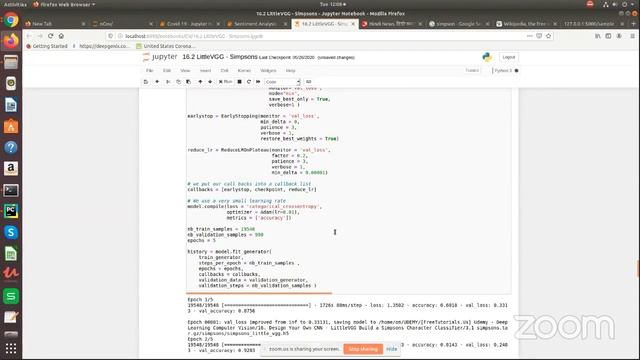Go to the Firefox home page icon
The height and width of the screenshot is (360, 640).
(61, 36)
